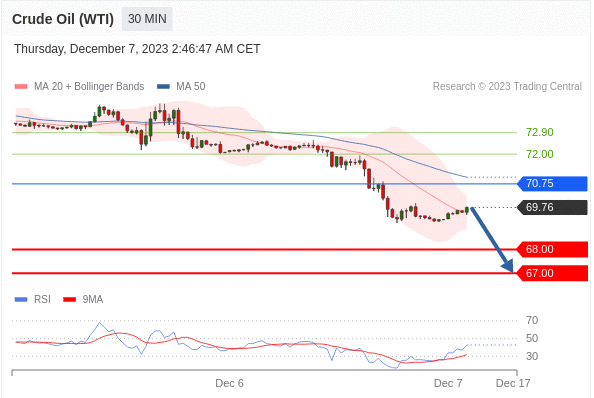Click the Dec 6 date axis label
Screen dimensions: 594x398
[229, 383]
